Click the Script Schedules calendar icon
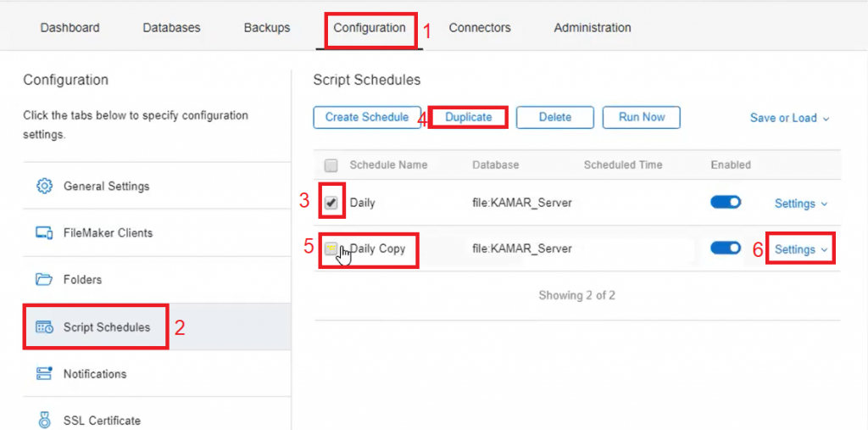Screen dimensions: 868x430 coord(44,327)
